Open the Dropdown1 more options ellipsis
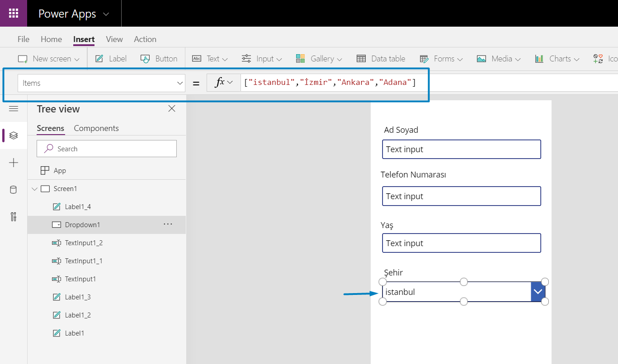Image resolution: width=618 pixels, height=364 pixels. point(168,224)
